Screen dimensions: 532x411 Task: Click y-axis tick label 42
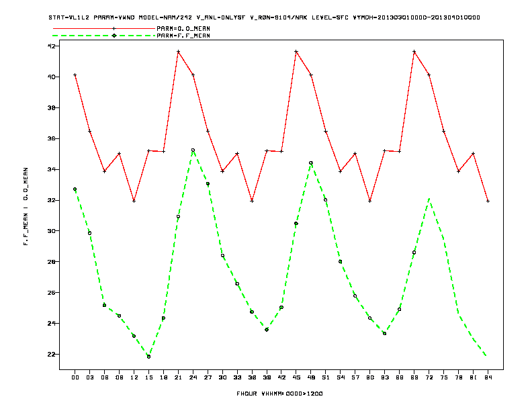coord(52,46)
